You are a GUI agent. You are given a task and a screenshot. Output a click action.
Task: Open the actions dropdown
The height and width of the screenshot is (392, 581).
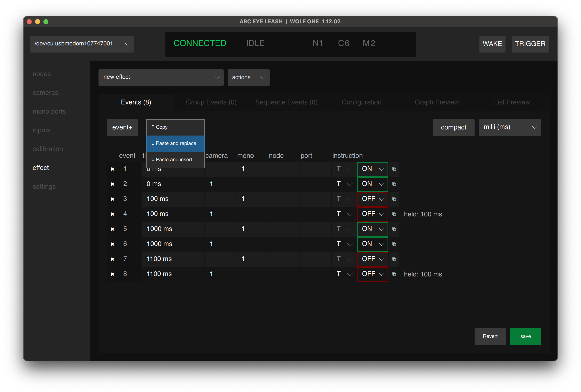click(248, 77)
